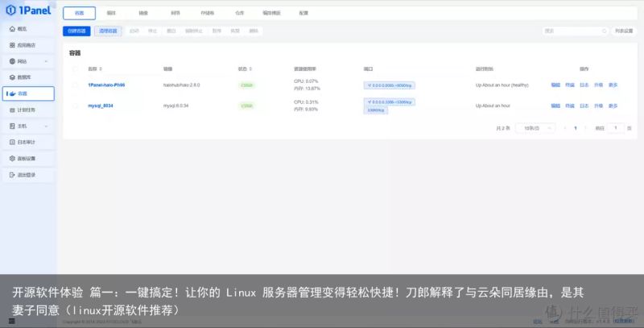Switch to 网络 tab
Viewport: 644px width, 328px height.
coord(175,13)
